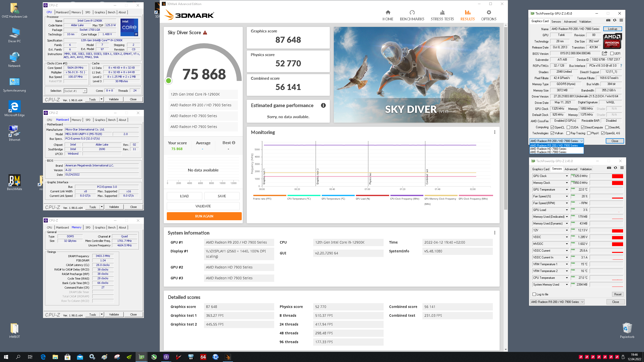The height and width of the screenshot is (362, 644).
Task: Open the GPU selector dropdown in upper GPU-Z window
Action: (x=556, y=141)
